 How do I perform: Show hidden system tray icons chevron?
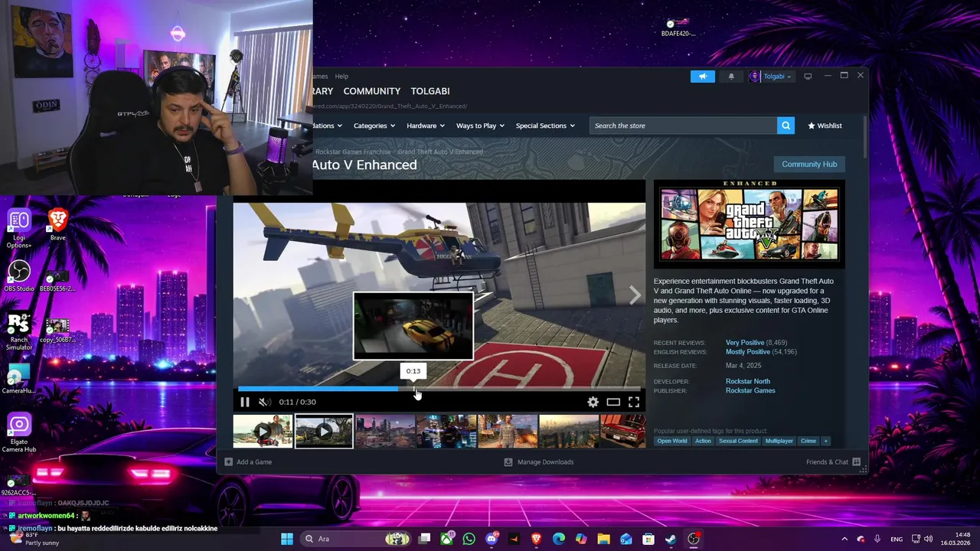(x=844, y=539)
